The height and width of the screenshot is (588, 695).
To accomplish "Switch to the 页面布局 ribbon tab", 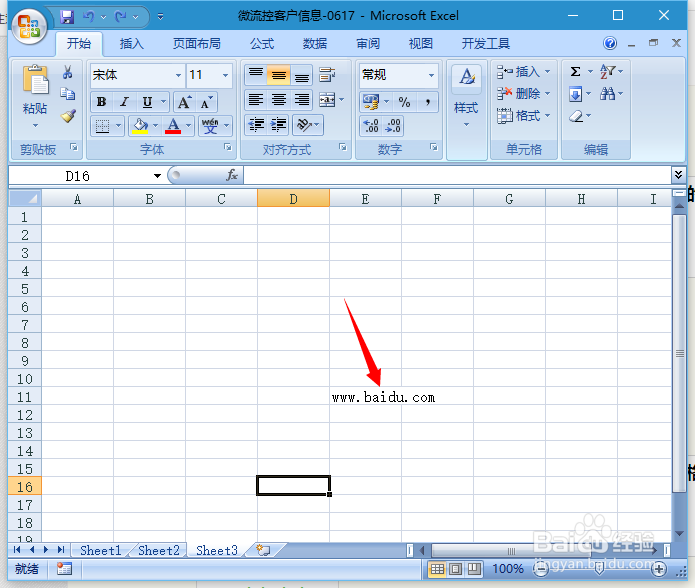I will 196,43.
